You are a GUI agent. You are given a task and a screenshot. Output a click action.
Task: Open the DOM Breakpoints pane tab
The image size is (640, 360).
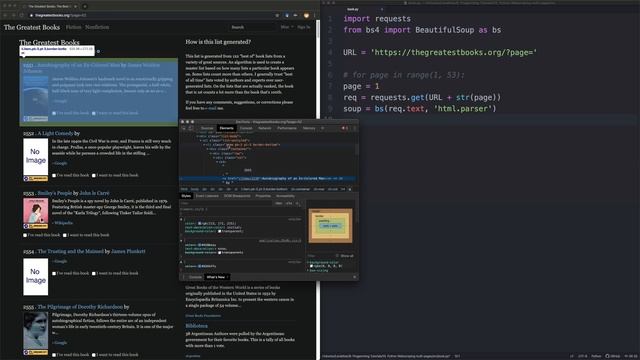point(237,196)
